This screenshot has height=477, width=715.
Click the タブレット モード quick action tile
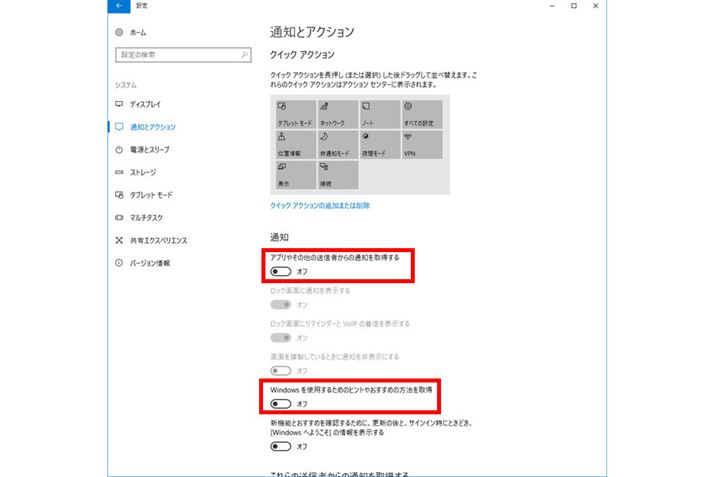(295, 114)
